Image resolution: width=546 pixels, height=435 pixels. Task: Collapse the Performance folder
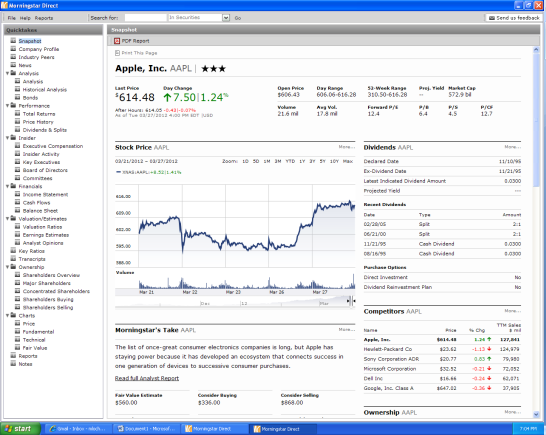7,106
